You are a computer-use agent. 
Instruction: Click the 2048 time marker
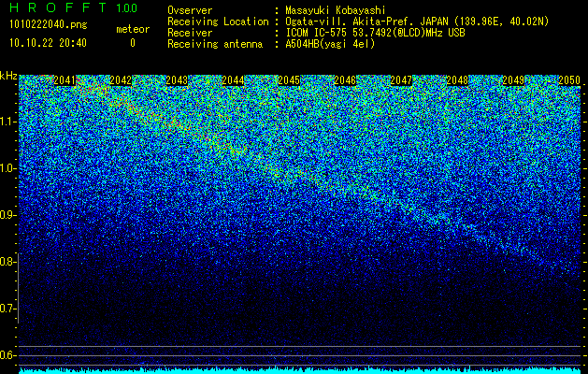tap(457, 80)
